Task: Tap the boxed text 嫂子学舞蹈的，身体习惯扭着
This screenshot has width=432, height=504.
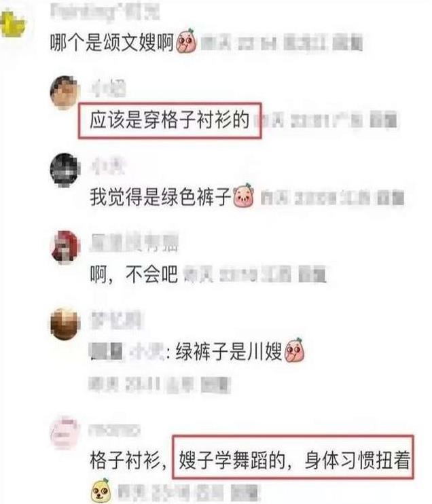Action: coord(294,461)
